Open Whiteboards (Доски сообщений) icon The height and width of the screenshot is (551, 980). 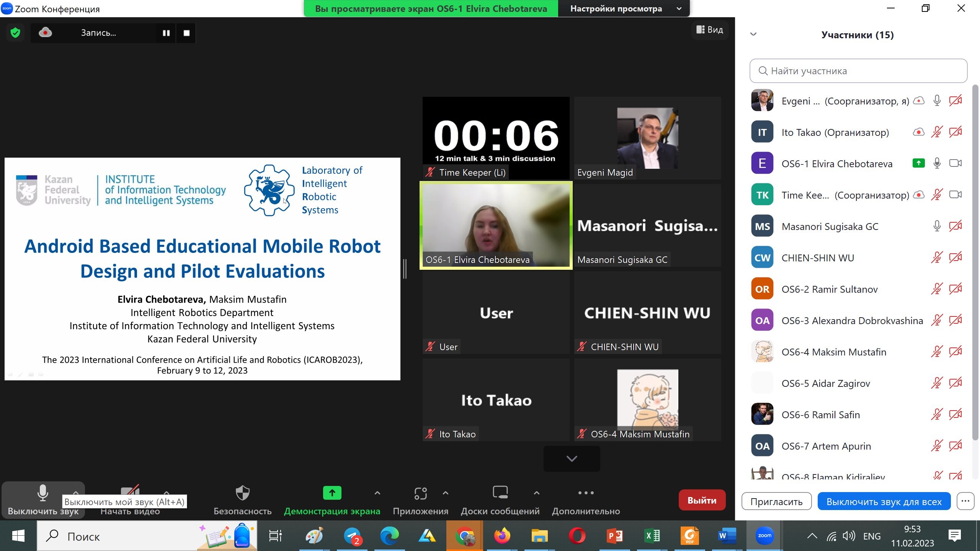click(500, 493)
